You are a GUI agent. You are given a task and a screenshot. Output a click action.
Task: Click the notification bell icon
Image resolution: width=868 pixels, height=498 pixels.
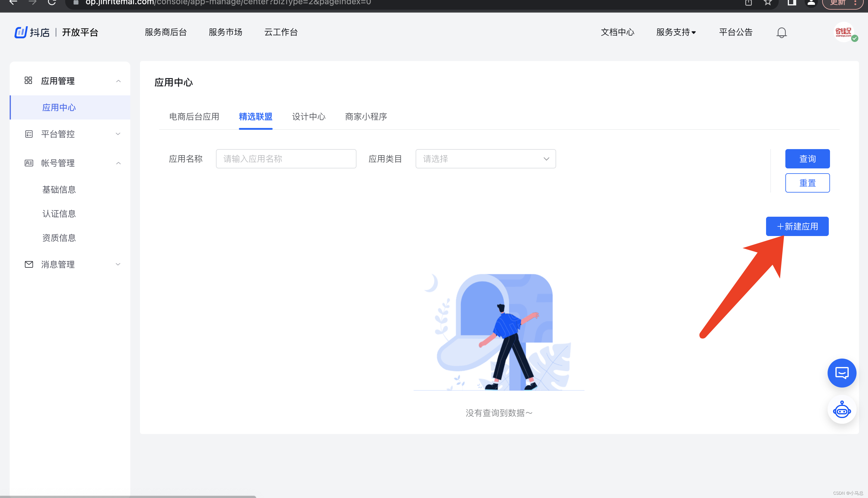(x=781, y=33)
